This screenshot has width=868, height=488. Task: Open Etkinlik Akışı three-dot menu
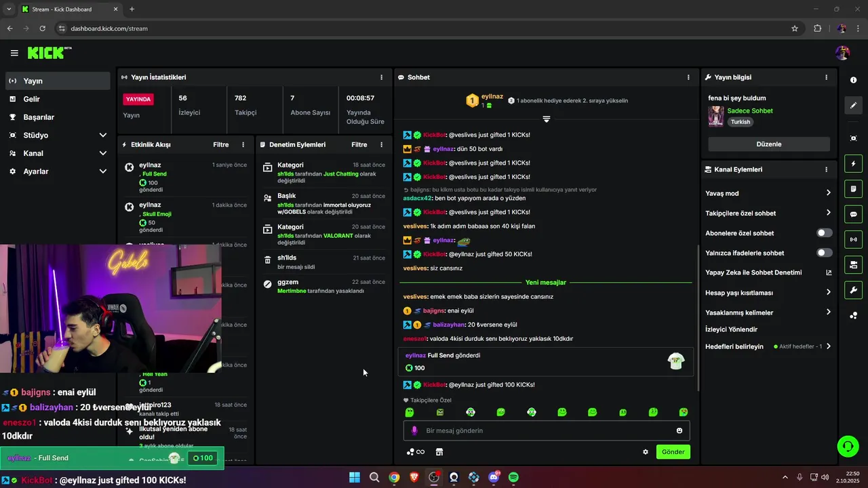coord(243,144)
